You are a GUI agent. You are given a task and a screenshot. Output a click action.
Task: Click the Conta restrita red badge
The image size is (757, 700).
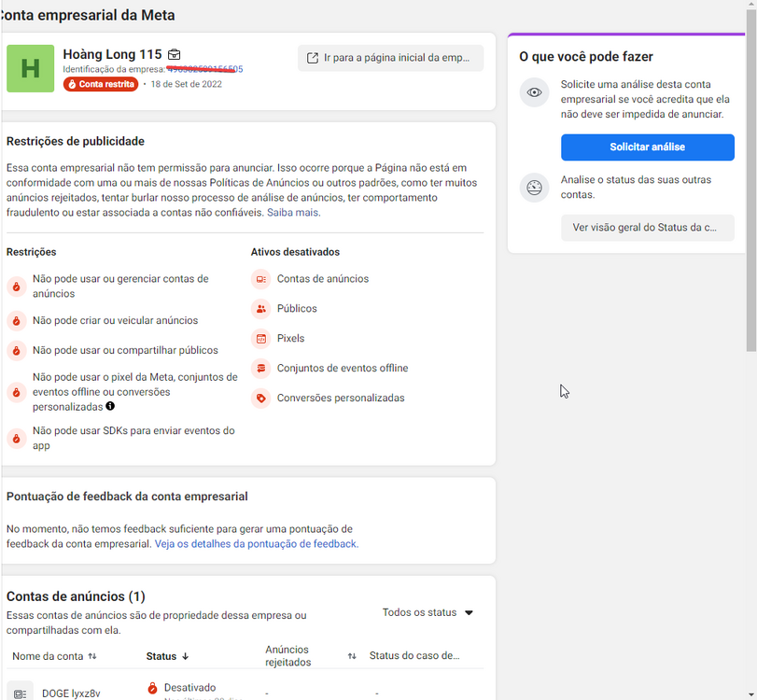(101, 84)
